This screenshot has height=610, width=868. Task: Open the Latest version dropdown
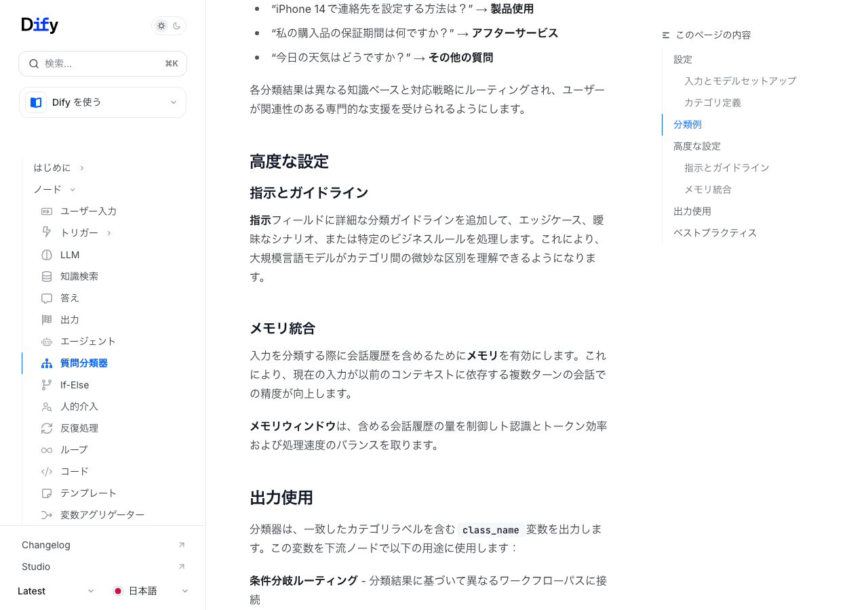[x=56, y=591]
